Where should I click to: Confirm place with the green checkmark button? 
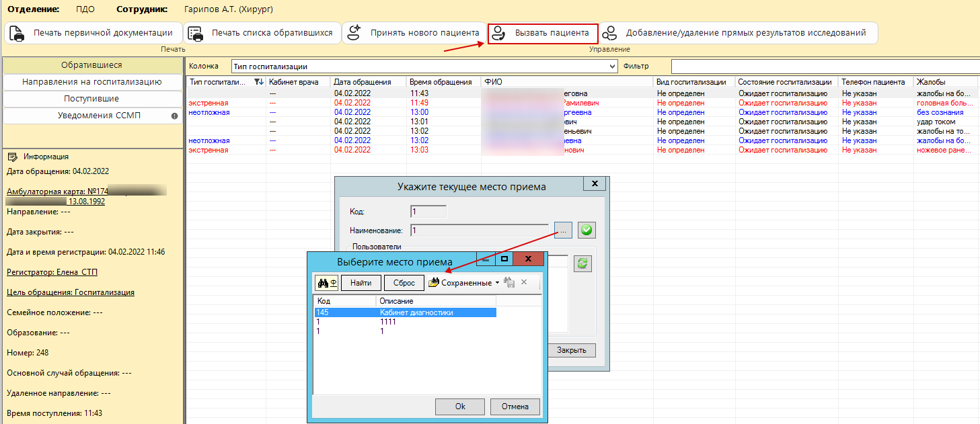point(587,230)
